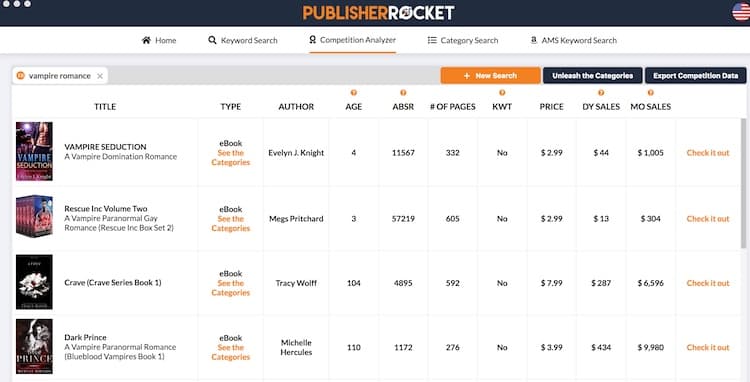Click the ABSR column header
750x382 pixels.
(403, 107)
